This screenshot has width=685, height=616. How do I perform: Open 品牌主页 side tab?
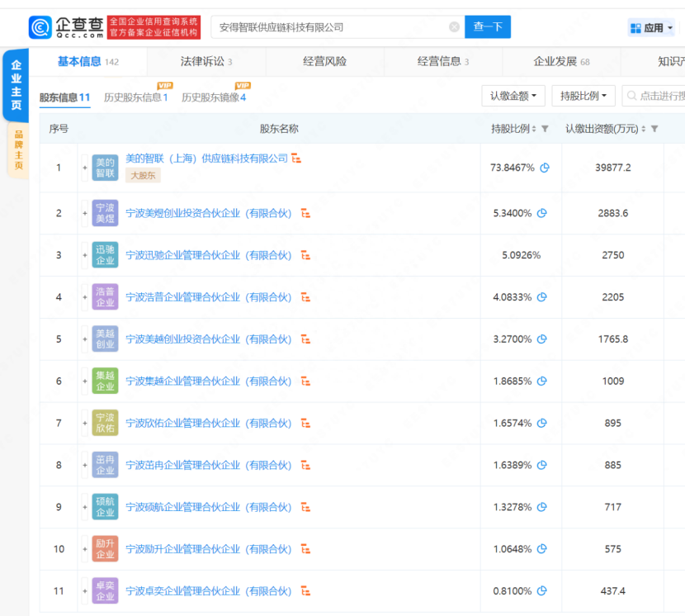pos(18,150)
